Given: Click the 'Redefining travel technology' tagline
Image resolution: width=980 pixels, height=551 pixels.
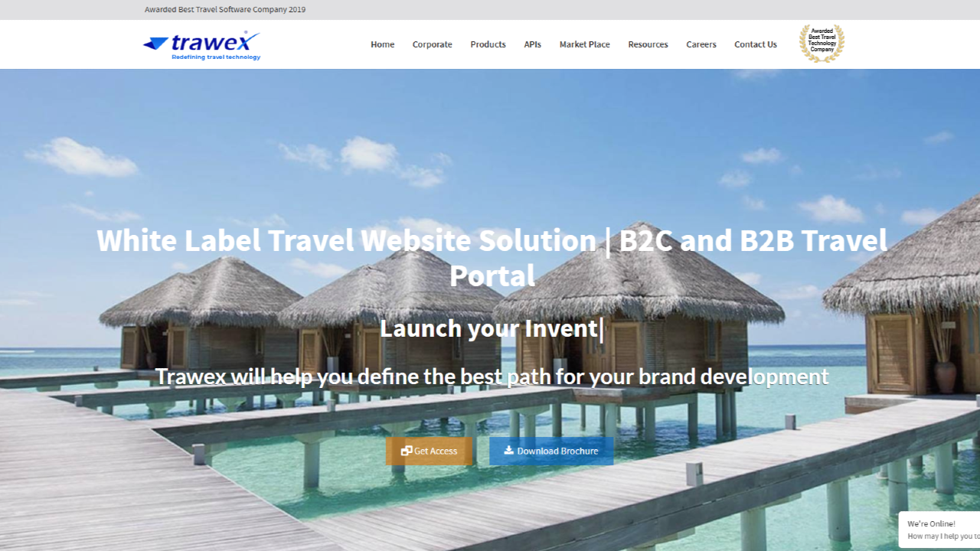Looking at the screenshot, I should [x=216, y=57].
